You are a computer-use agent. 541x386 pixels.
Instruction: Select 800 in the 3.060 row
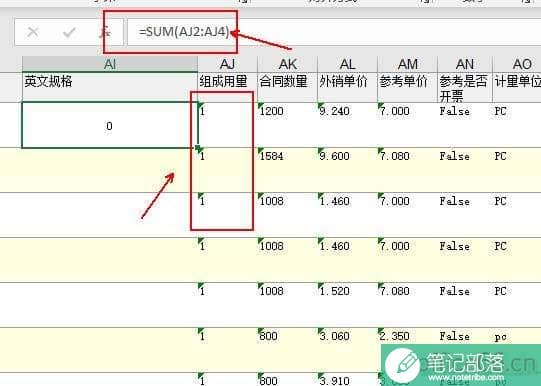coord(287,350)
